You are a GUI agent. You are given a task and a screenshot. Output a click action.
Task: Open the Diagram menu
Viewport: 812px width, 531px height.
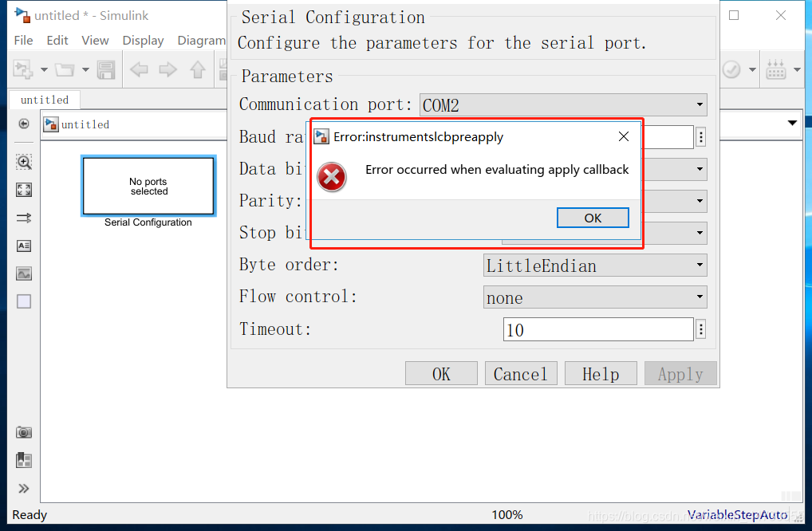click(x=201, y=41)
